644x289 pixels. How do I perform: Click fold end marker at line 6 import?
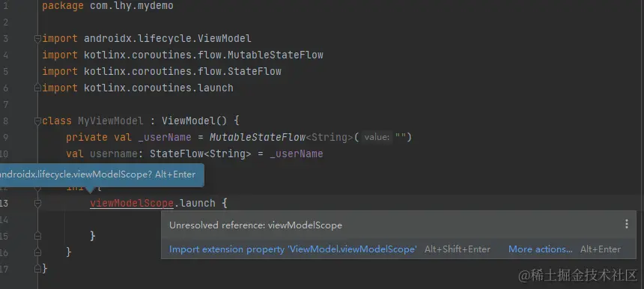(x=37, y=88)
